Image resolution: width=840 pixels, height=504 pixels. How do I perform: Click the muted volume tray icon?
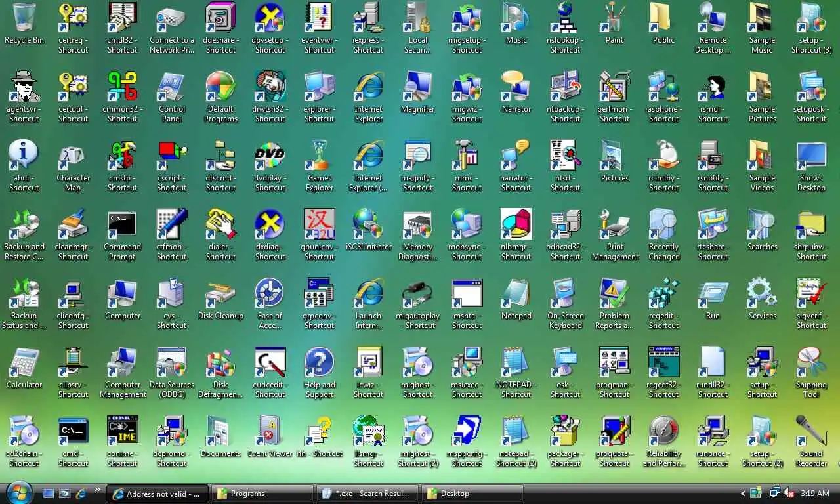tap(789, 493)
